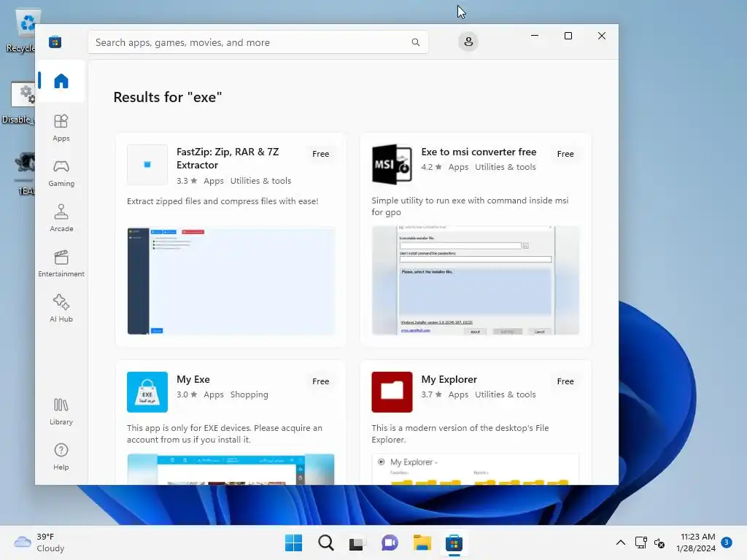View Exe to msi converter screenshot thumbnail
The image size is (747, 560).
[x=476, y=281]
